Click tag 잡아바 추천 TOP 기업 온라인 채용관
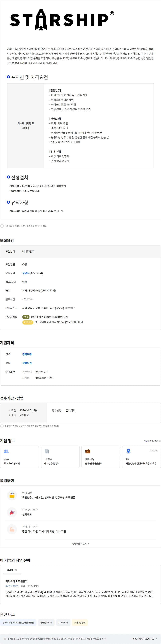 click(18, 622)
